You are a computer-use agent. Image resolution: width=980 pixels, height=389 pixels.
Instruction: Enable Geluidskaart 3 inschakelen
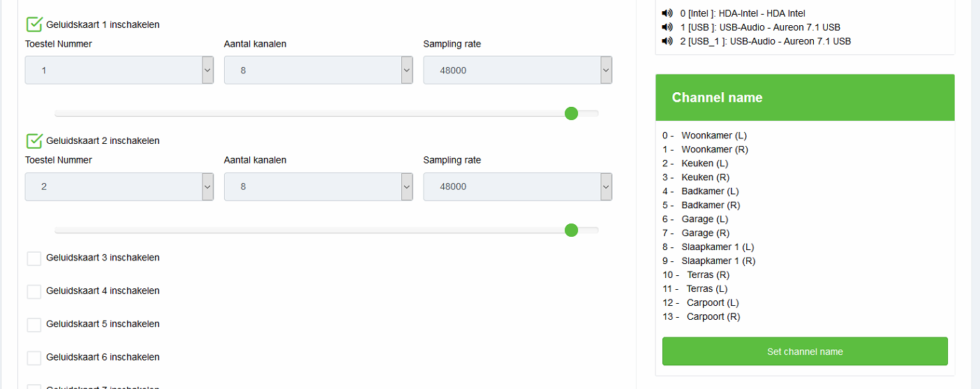[34, 258]
